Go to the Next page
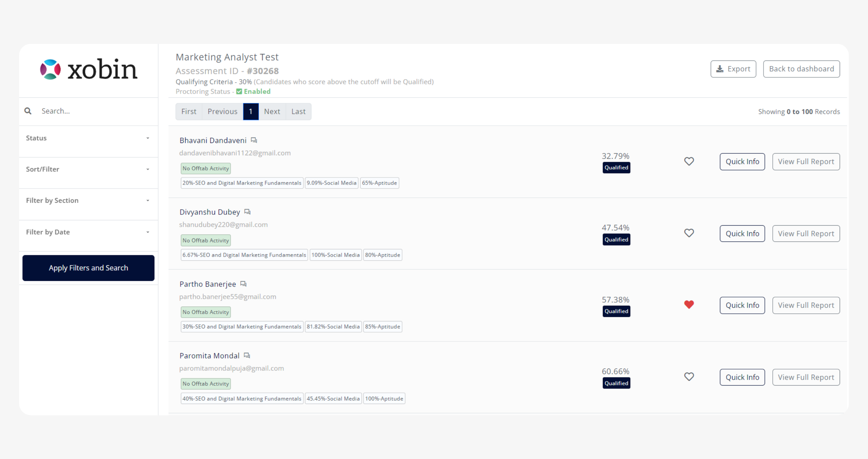Viewport: 868px width, 459px height. [x=272, y=111]
